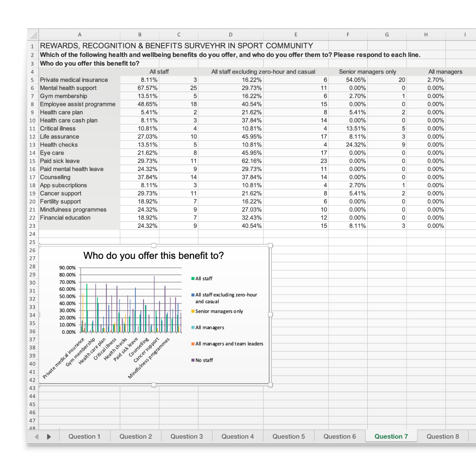Click the select-all corner of the grid
476x476 pixels.
33,35
